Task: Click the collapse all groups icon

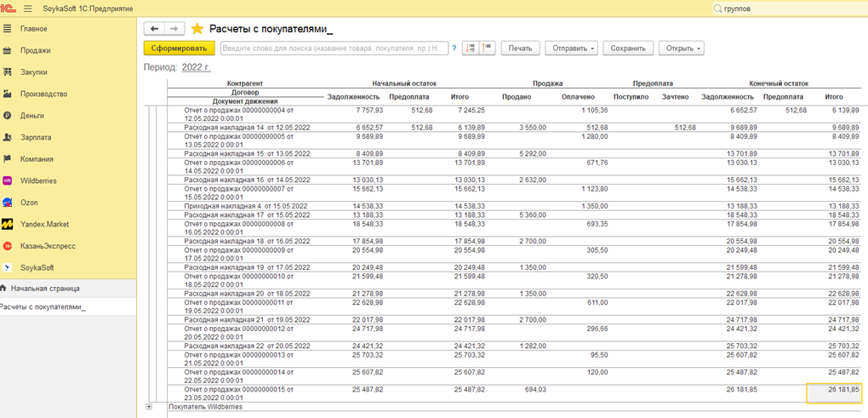Action: coord(488,49)
